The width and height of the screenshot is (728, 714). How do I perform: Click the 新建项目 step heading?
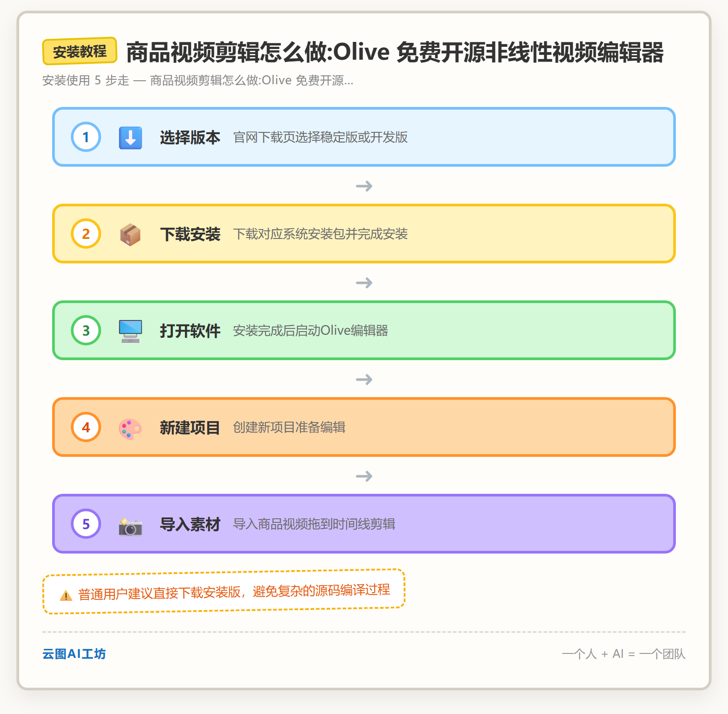pos(190,427)
